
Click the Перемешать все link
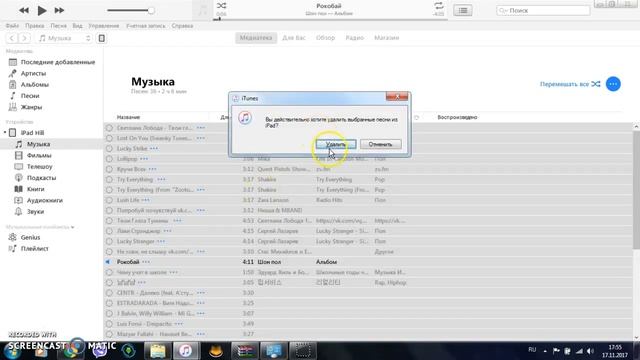570,84
